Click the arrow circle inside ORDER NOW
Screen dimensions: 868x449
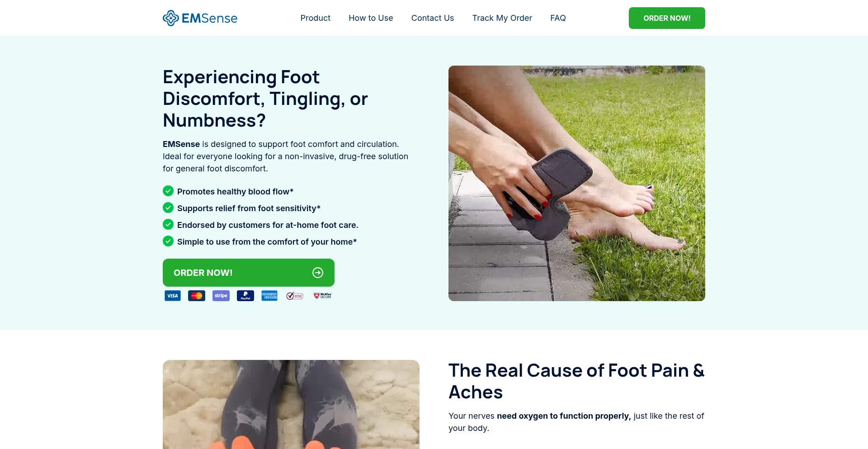[318, 273]
